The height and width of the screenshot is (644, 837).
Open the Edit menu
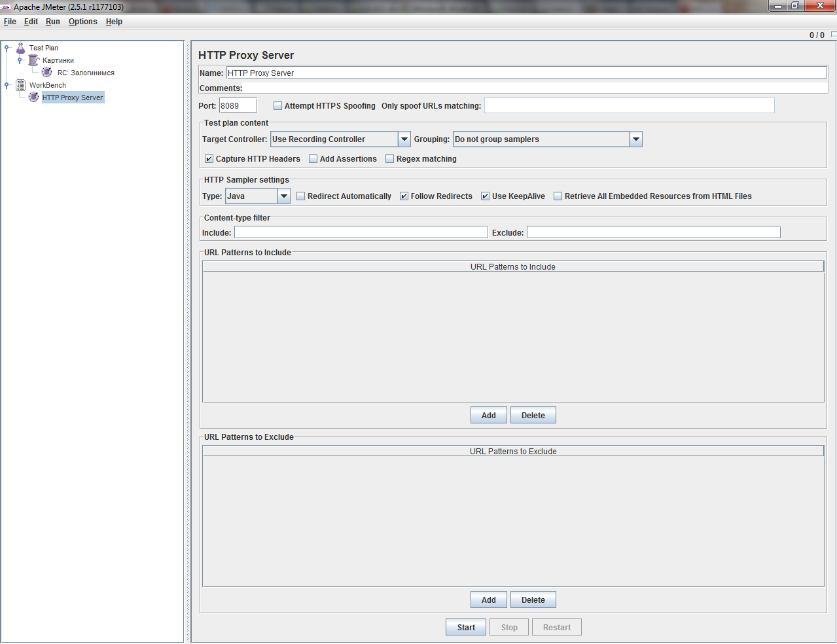pos(31,22)
